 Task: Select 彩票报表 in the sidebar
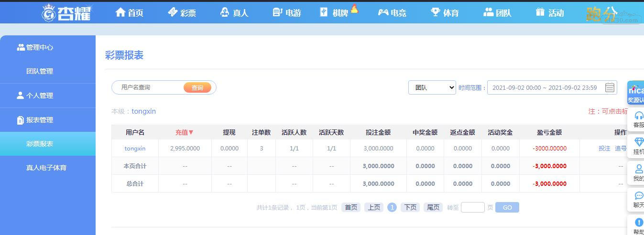click(48, 144)
